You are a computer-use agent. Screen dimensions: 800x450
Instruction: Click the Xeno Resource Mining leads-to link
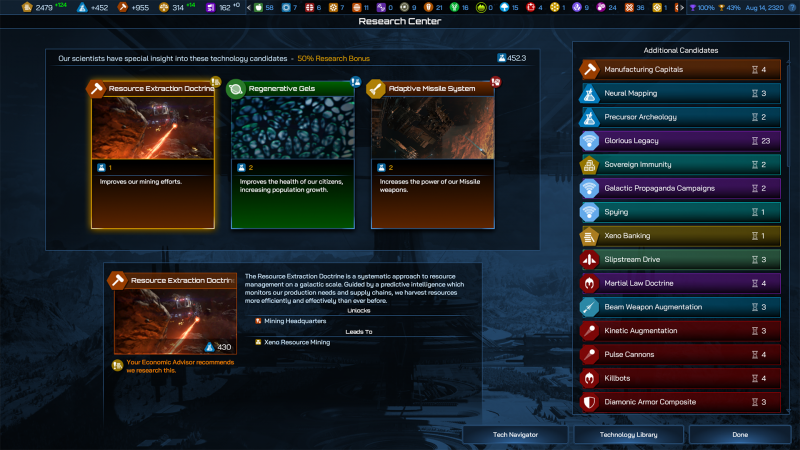(x=298, y=342)
